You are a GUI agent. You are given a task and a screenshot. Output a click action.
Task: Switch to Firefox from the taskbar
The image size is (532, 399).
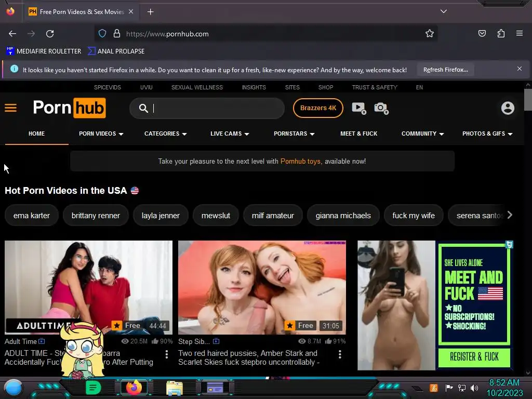click(x=134, y=388)
